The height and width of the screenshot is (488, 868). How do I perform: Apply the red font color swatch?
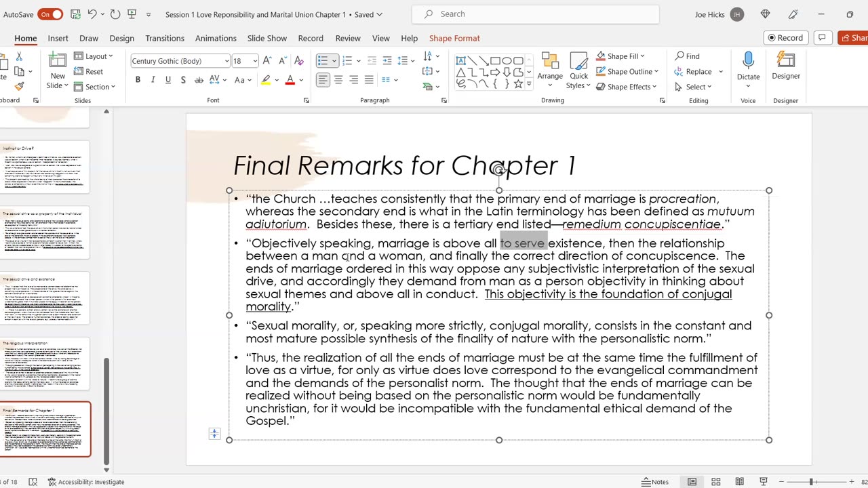coord(290,80)
